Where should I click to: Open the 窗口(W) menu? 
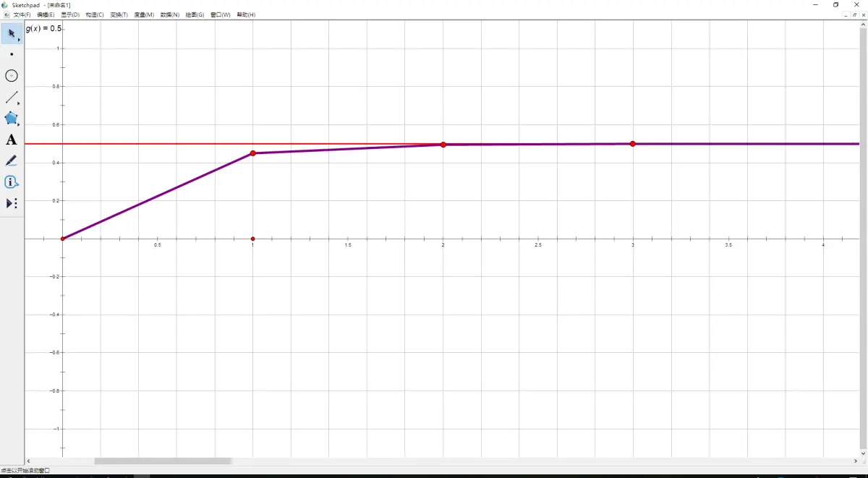coord(221,14)
